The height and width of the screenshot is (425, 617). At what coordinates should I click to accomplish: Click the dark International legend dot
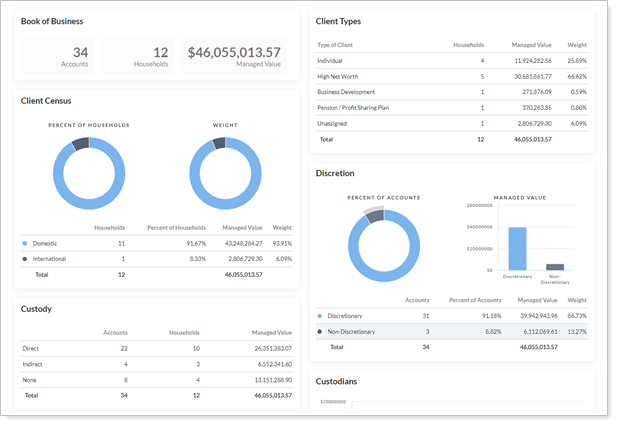(x=25, y=258)
